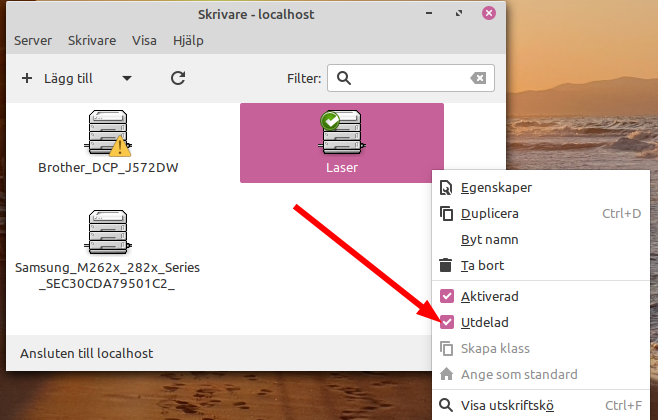Click the clear filter text icon
The width and height of the screenshot is (658, 420).
[479, 78]
